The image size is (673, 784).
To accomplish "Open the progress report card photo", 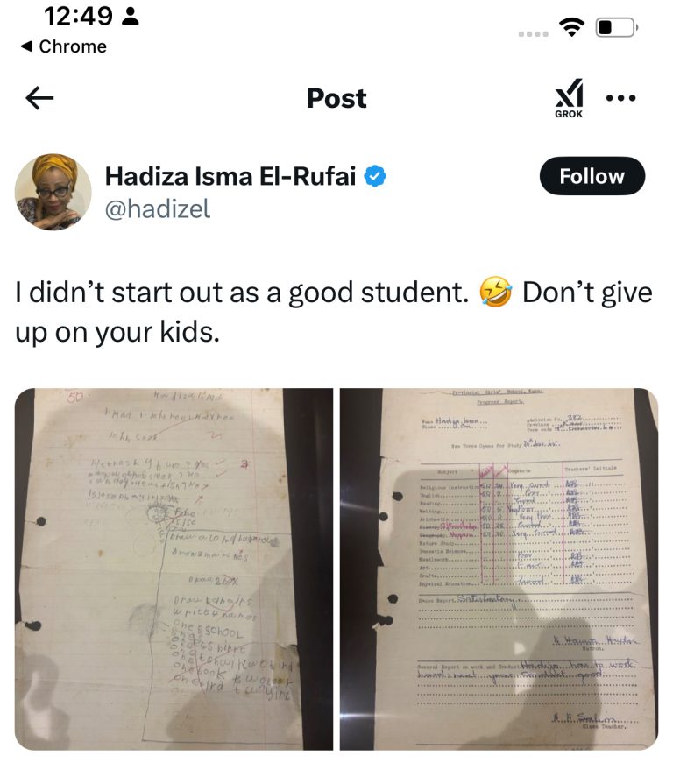I will tap(499, 569).
